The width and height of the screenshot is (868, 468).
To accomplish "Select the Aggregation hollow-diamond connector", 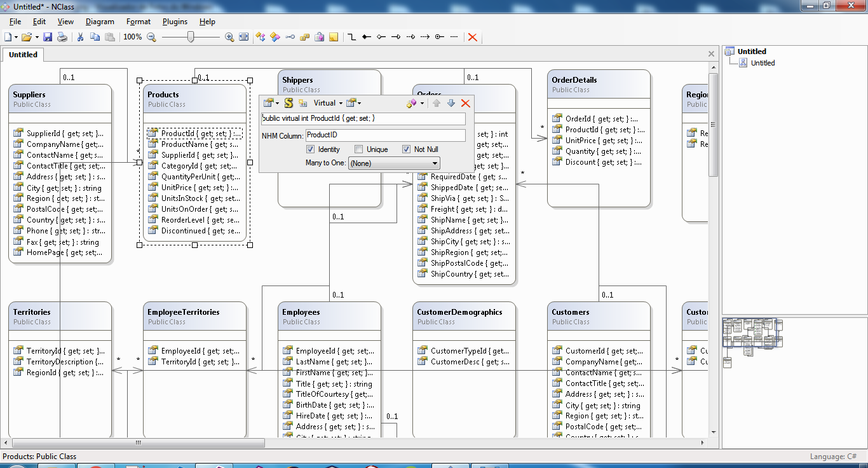I will coord(381,37).
